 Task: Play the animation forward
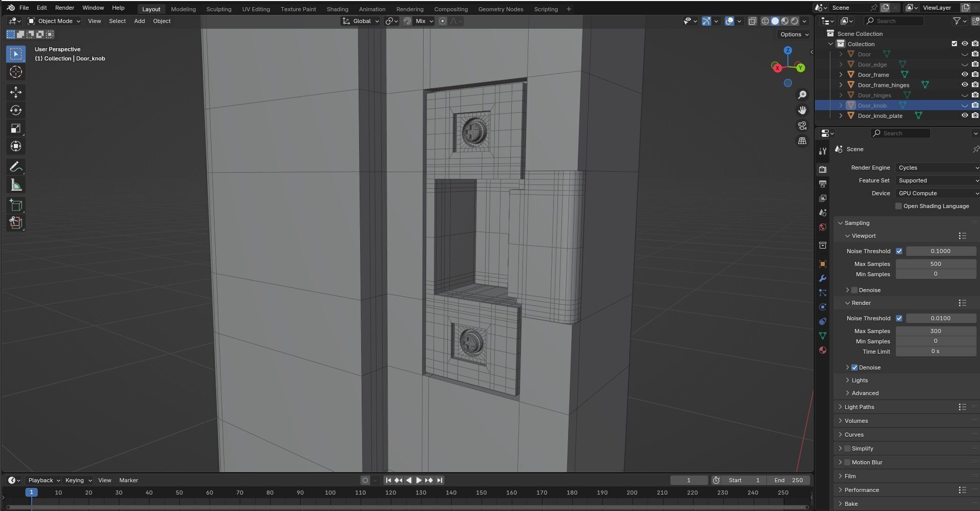pyautogui.click(x=419, y=480)
